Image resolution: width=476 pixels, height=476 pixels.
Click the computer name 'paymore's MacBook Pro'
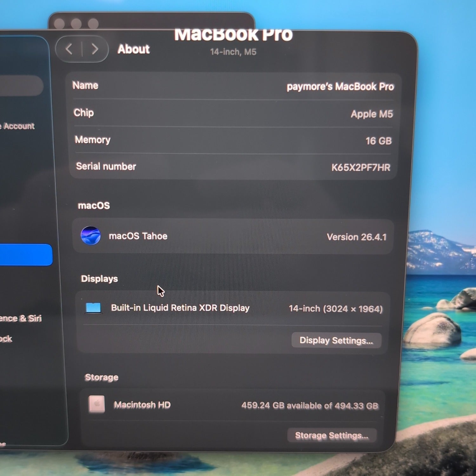[x=340, y=87]
